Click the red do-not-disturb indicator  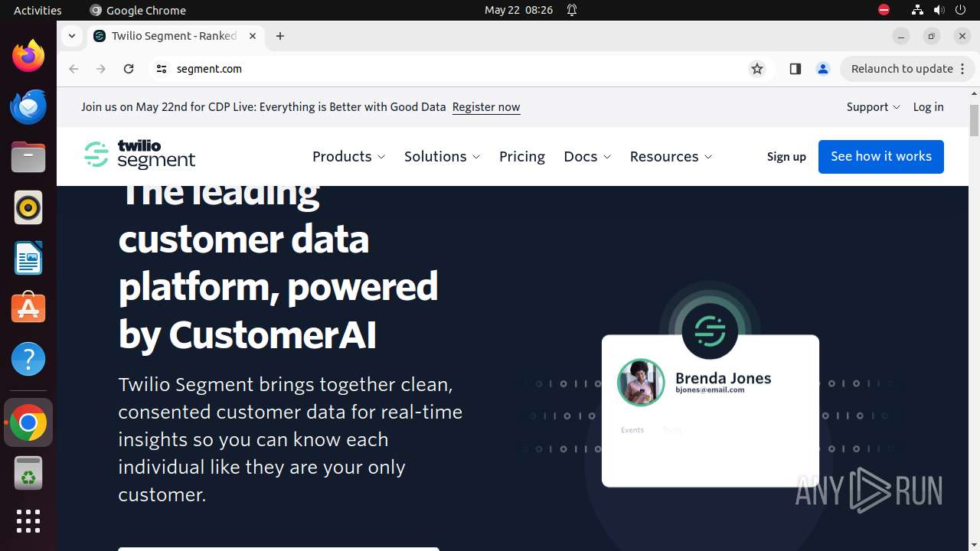point(884,10)
